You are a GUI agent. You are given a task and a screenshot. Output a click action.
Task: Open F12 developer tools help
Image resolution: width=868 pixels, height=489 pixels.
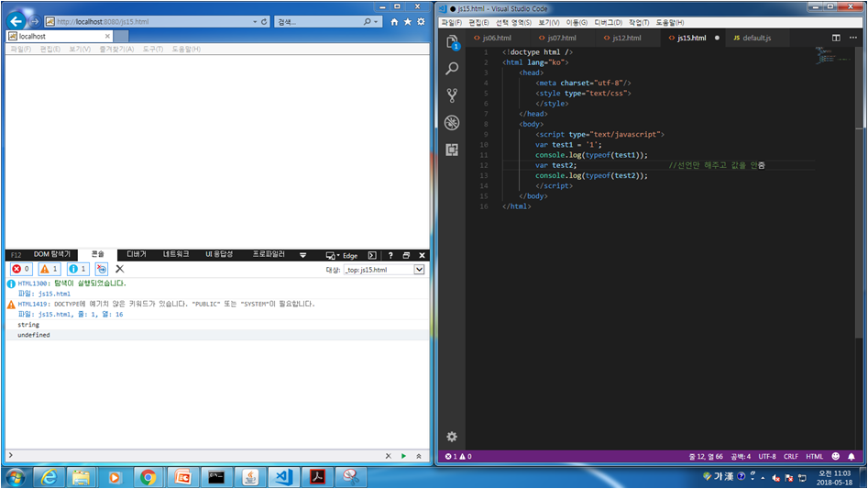click(390, 255)
